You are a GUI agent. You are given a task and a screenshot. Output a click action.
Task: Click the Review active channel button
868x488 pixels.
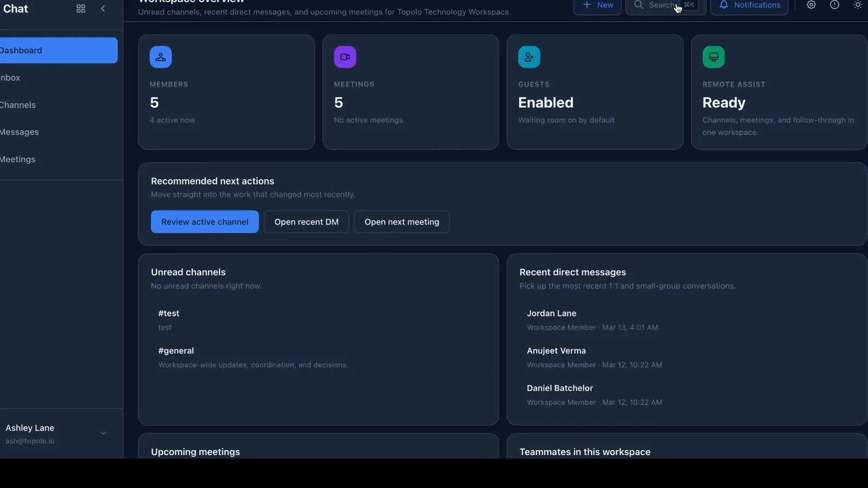tap(205, 221)
